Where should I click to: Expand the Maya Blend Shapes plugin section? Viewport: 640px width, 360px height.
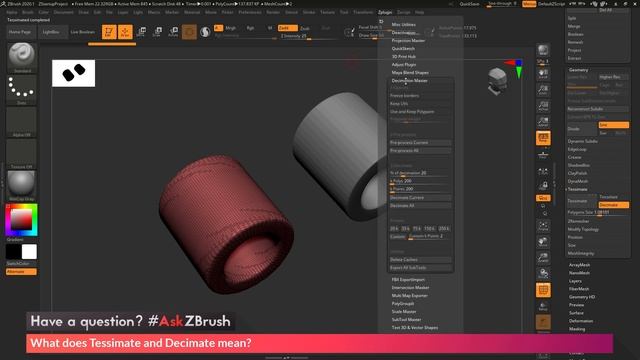pyautogui.click(x=410, y=73)
